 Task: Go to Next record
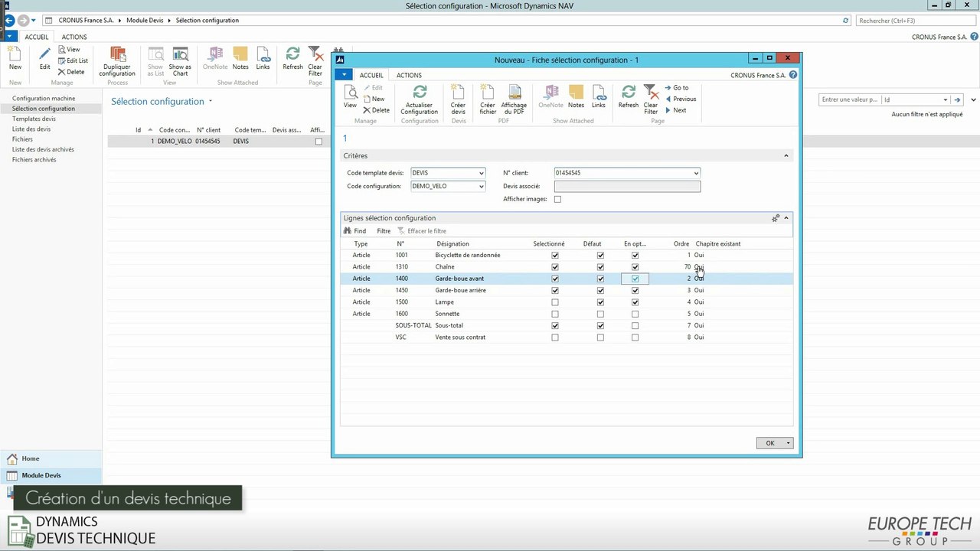[675, 110]
